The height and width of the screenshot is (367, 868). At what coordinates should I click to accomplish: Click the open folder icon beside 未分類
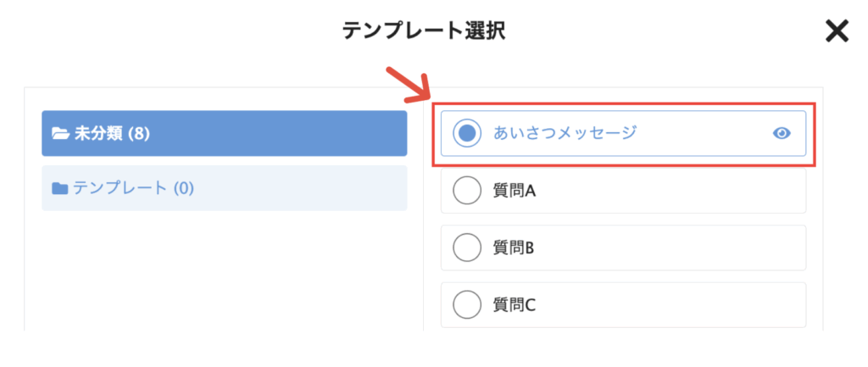click(59, 133)
